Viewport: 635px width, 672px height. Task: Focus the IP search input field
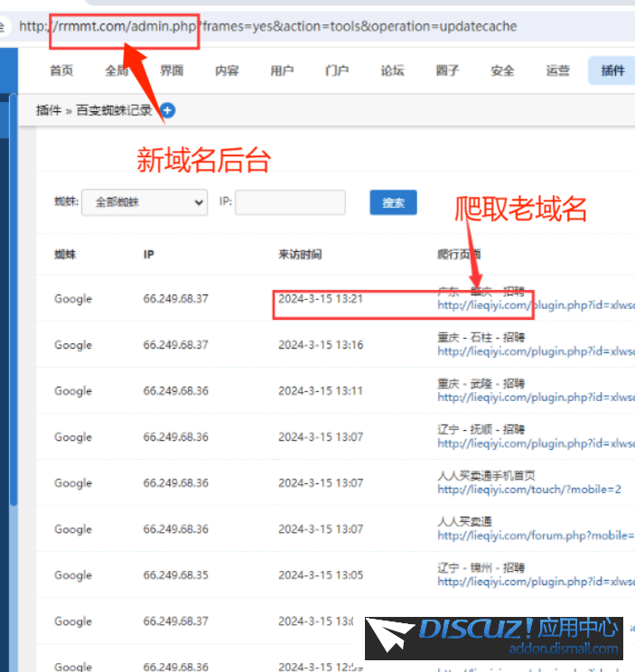click(x=290, y=203)
